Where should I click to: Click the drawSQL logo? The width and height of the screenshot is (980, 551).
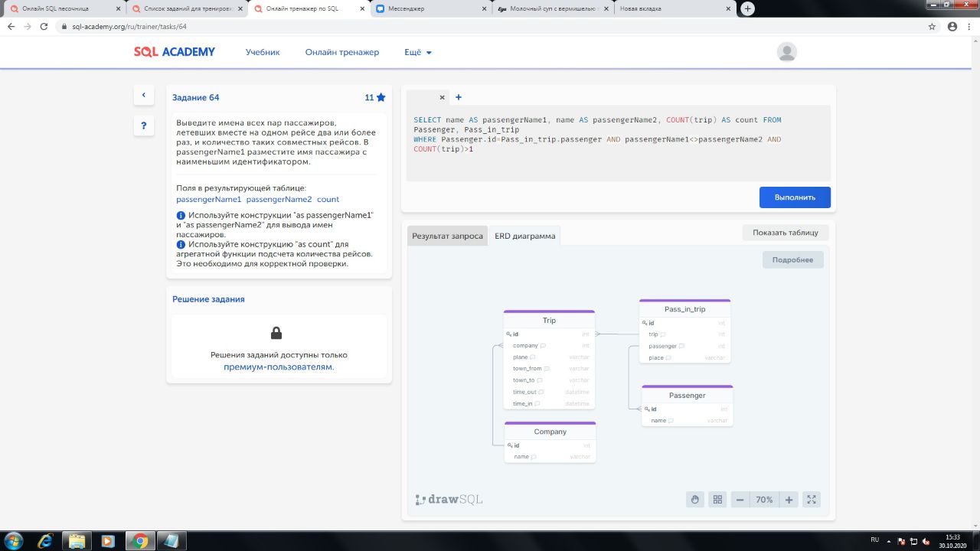pos(449,500)
